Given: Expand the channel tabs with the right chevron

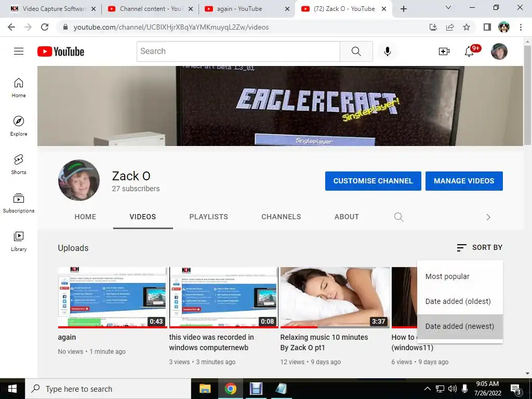Looking at the screenshot, I should (488, 217).
